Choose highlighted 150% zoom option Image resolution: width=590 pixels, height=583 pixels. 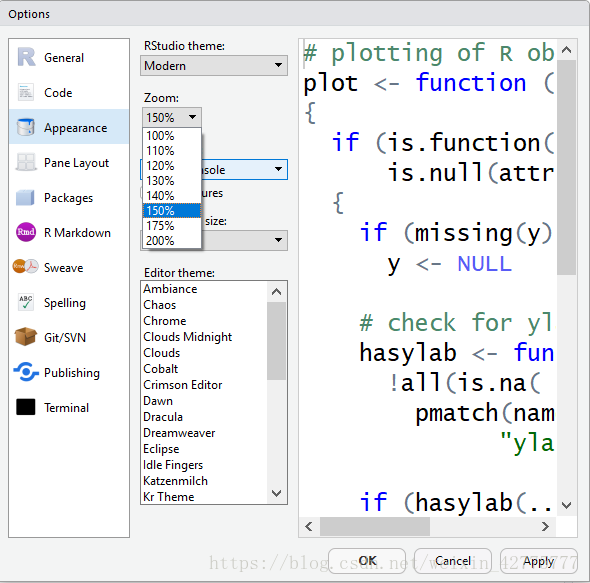point(172,210)
